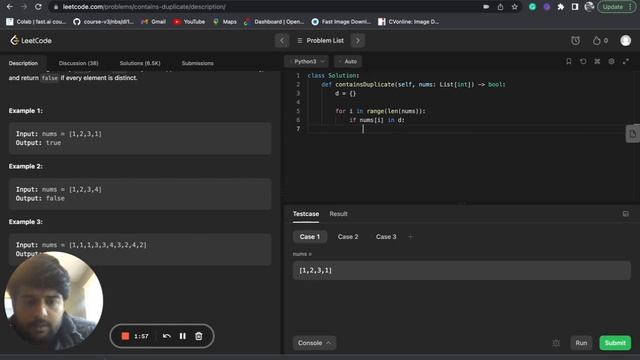Select Case 1 testcase
This screenshot has height=360, width=640.
point(310,237)
